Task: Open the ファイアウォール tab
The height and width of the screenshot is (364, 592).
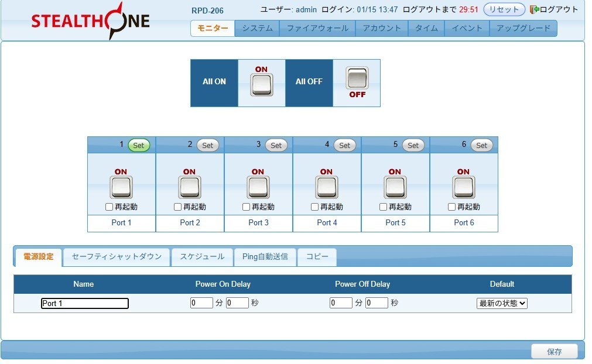Action: click(x=317, y=28)
